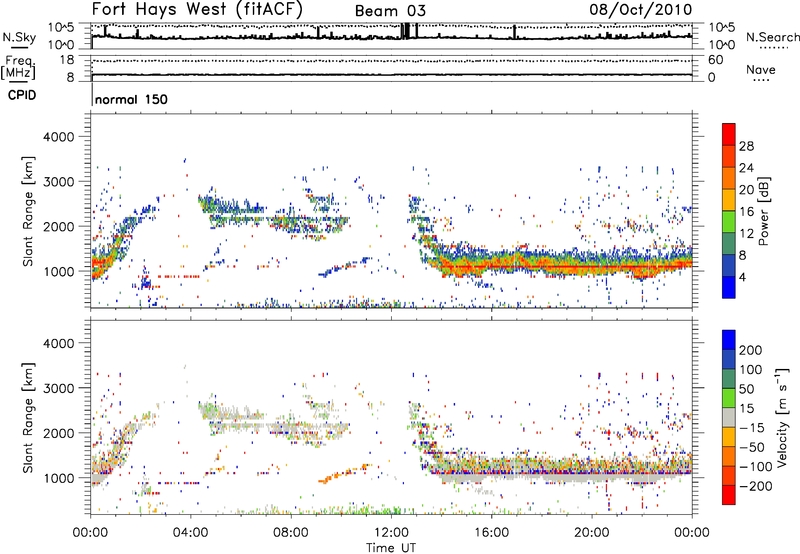Click the dotted line sample under "Nave"
Viewport: 800px width, 554px height.
point(761,81)
